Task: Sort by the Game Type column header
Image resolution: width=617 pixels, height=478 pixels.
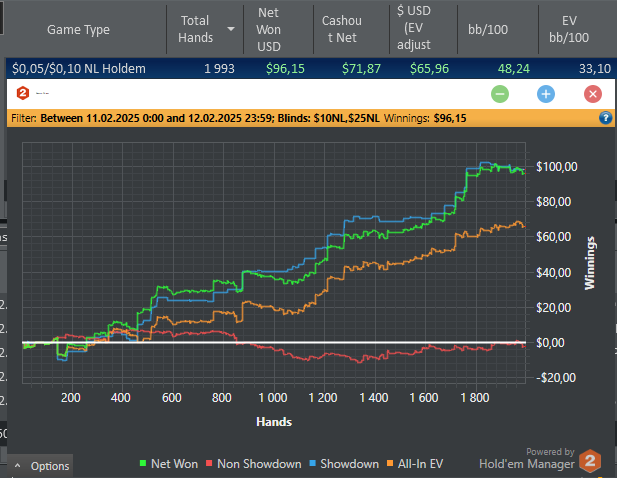Action: tap(78, 30)
